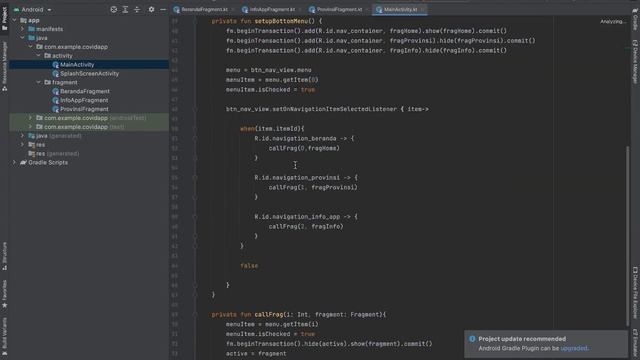The width and height of the screenshot is (640, 360).
Task: Switch to ProvinsiFragment.kt editor tab
Action: coord(339,9)
